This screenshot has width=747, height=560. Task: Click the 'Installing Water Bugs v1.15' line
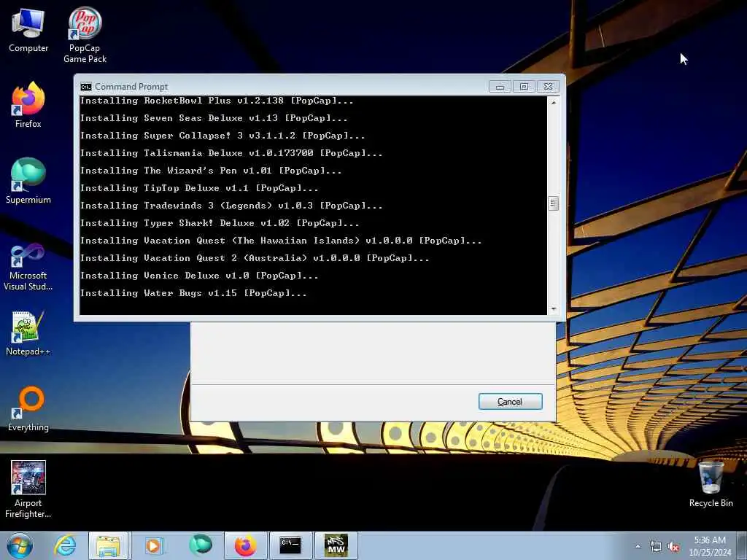tap(193, 293)
